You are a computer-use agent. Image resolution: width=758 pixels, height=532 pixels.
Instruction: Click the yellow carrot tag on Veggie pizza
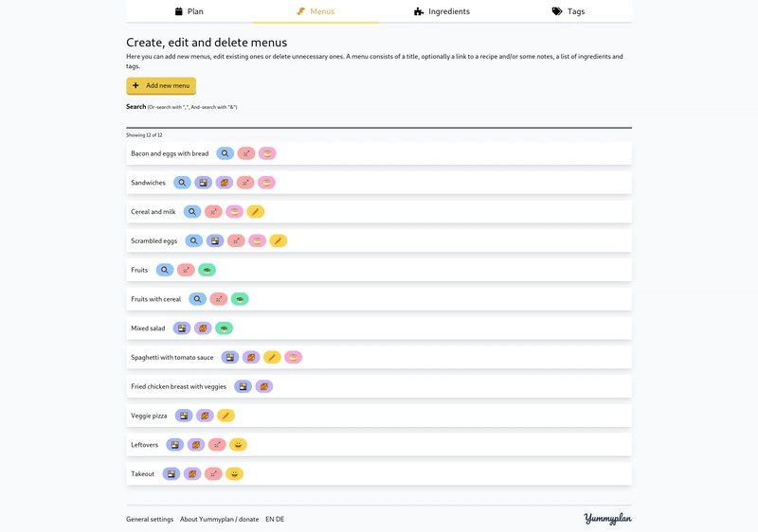point(226,416)
